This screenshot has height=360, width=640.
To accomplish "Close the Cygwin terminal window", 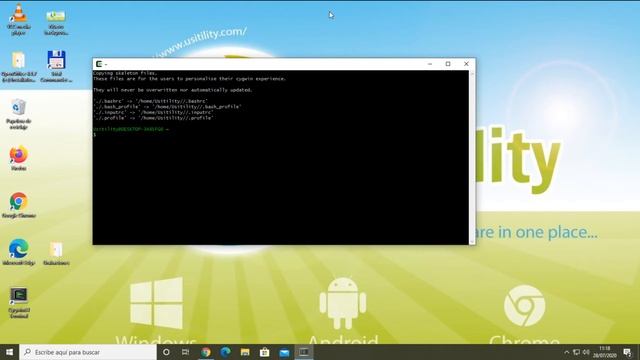I will 466,64.
